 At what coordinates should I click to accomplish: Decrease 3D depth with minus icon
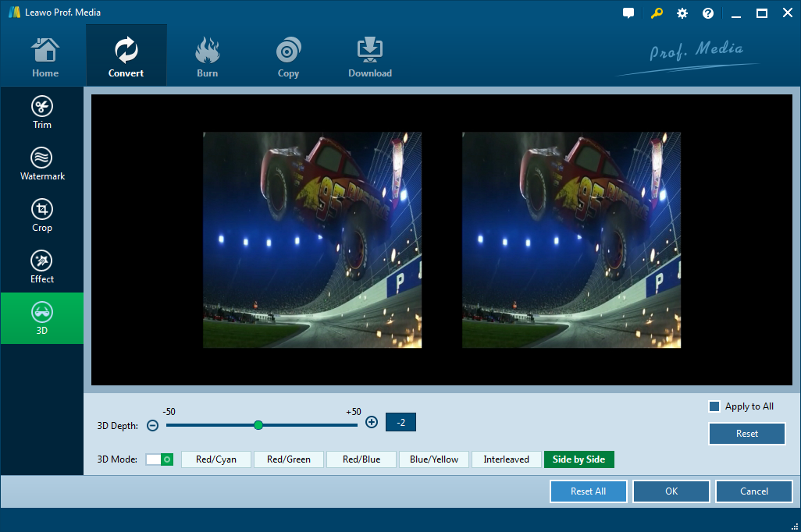point(152,425)
